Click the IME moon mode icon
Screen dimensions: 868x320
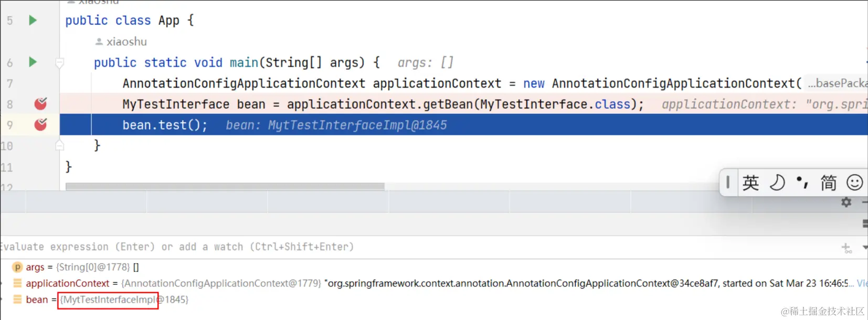tap(777, 183)
